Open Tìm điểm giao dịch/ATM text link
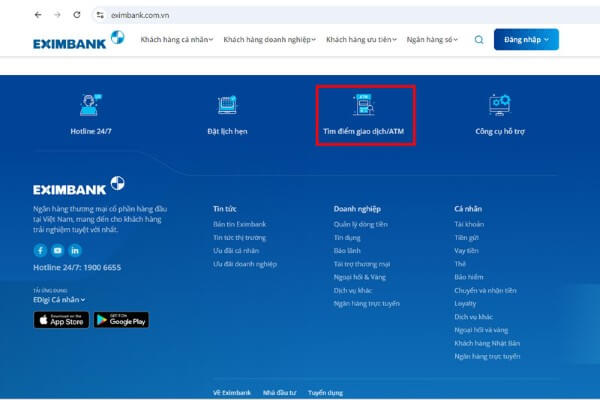600x400 pixels. [364, 131]
